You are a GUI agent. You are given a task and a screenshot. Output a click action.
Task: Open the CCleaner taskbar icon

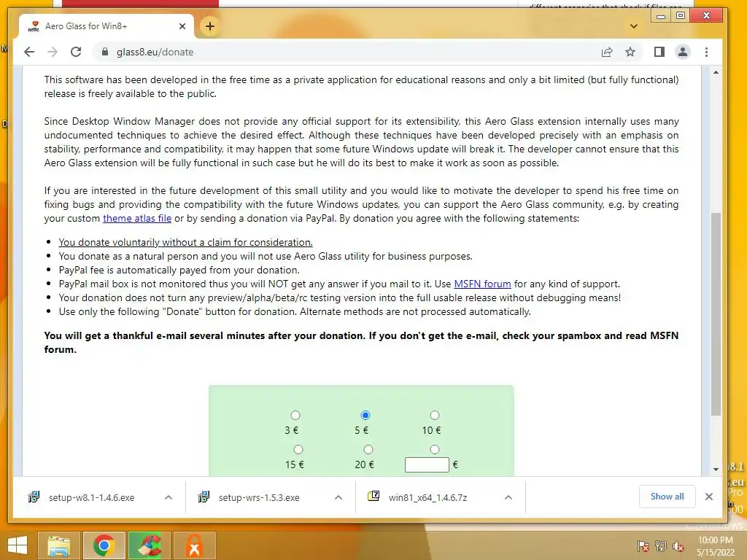pos(150,545)
